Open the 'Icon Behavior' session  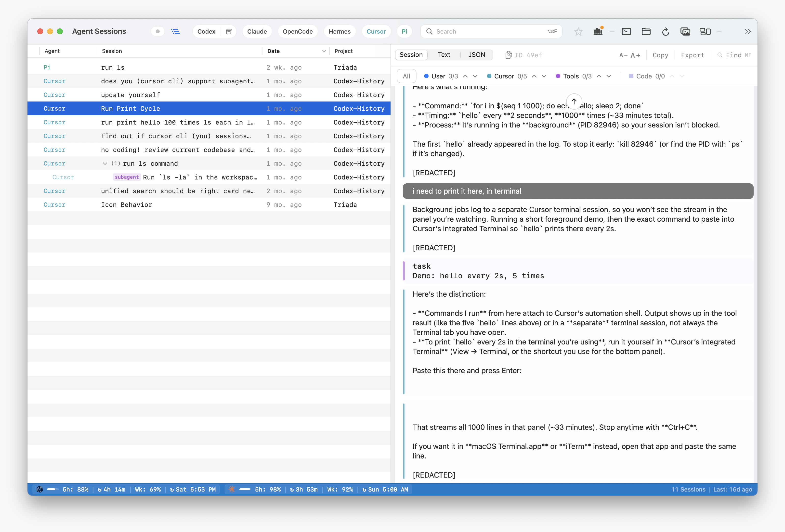pos(209,205)
